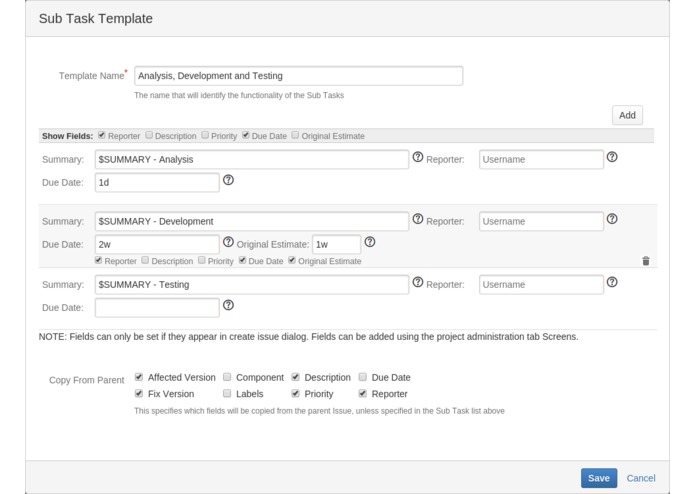Enable Original Estimate in Show Fields bar
The width and height of the screenshot is (695, 494).
click(295, 135)
